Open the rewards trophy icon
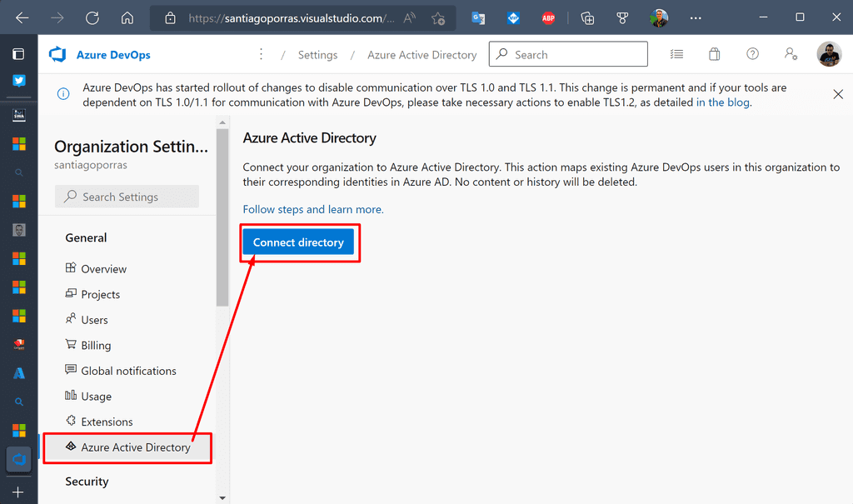The height and width of the screenshot is (504, 853). [622, 18]
